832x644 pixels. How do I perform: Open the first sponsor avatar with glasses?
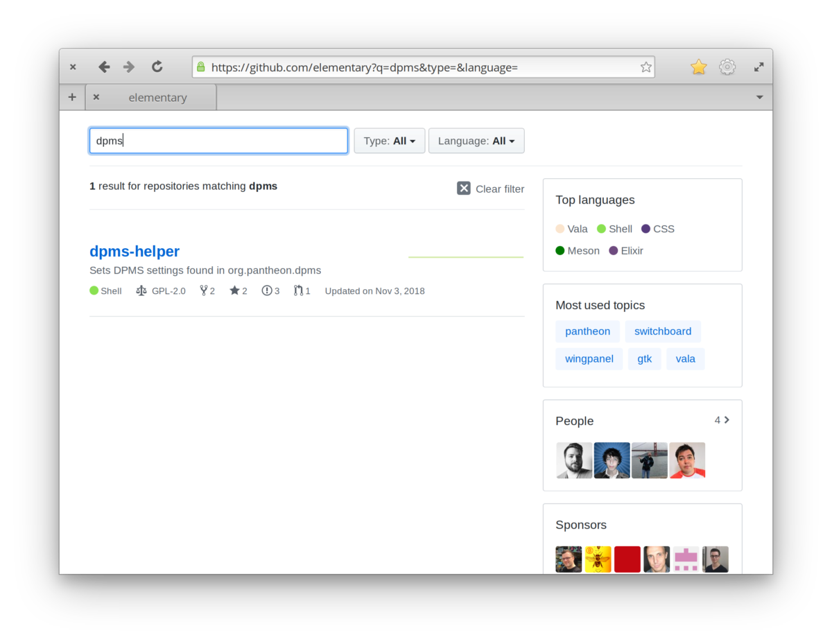(x=569, y=559)
